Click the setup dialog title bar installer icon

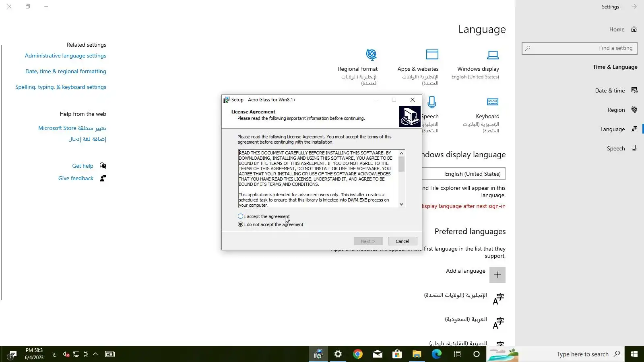click(x=227, y=100)
